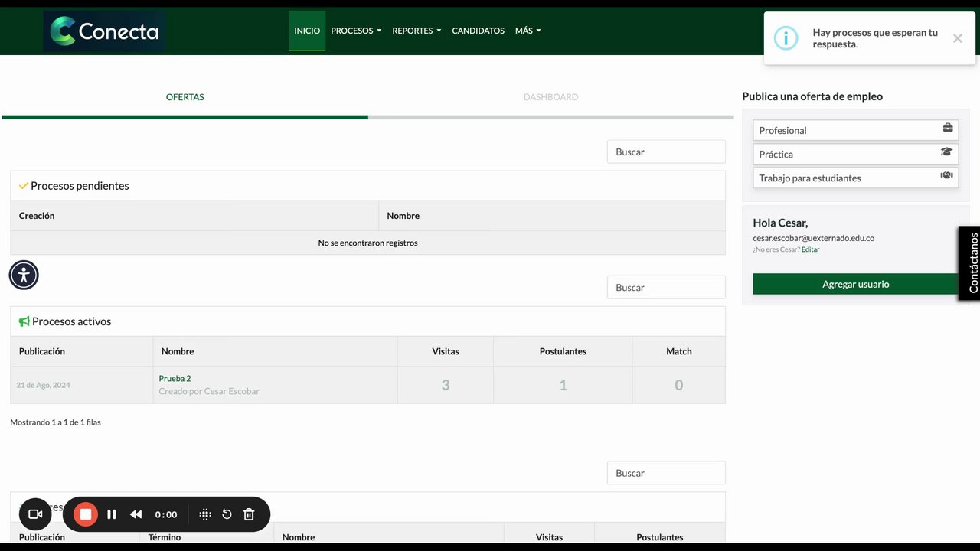Expand the MÁS dropdown menu

click(x=528, y=31)
